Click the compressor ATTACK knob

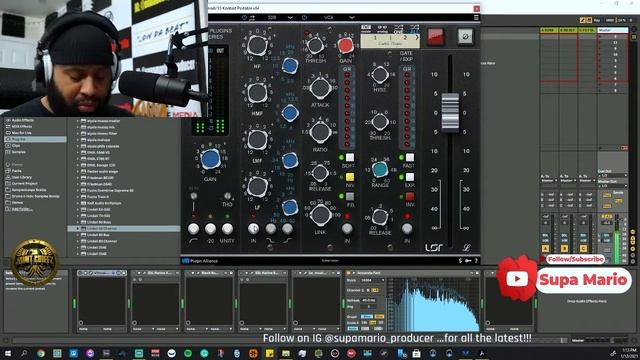(320, 88)
